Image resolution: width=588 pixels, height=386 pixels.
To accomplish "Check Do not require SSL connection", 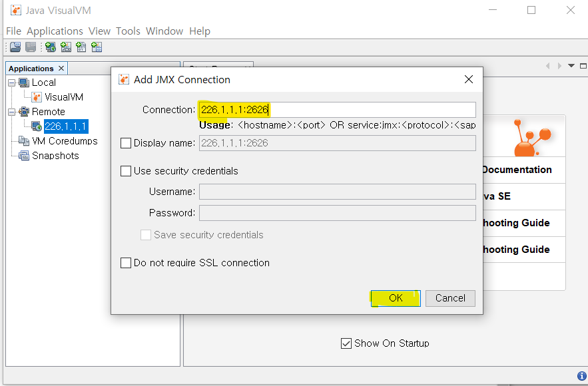I will (126, 263).
